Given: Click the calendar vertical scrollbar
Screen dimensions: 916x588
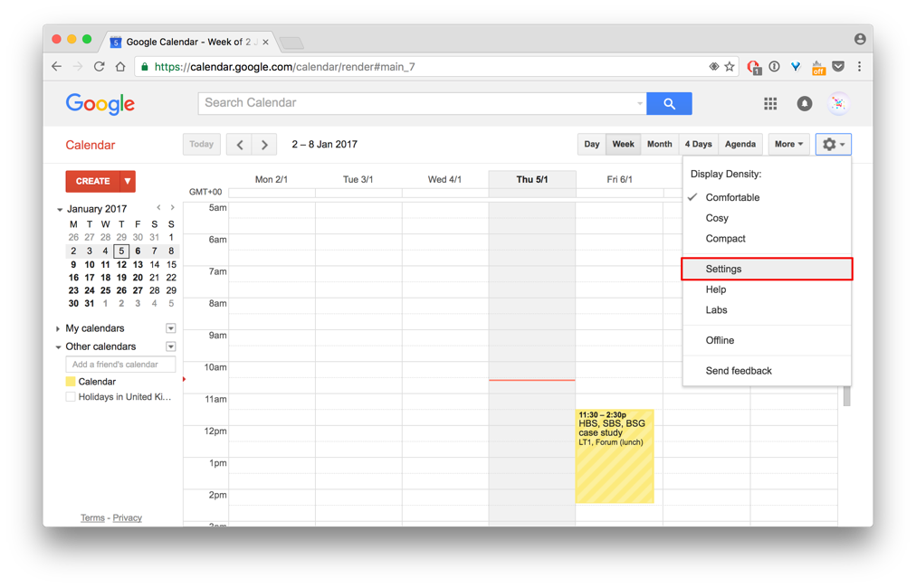Looking at the screenshot, I should tap(846, 396).
